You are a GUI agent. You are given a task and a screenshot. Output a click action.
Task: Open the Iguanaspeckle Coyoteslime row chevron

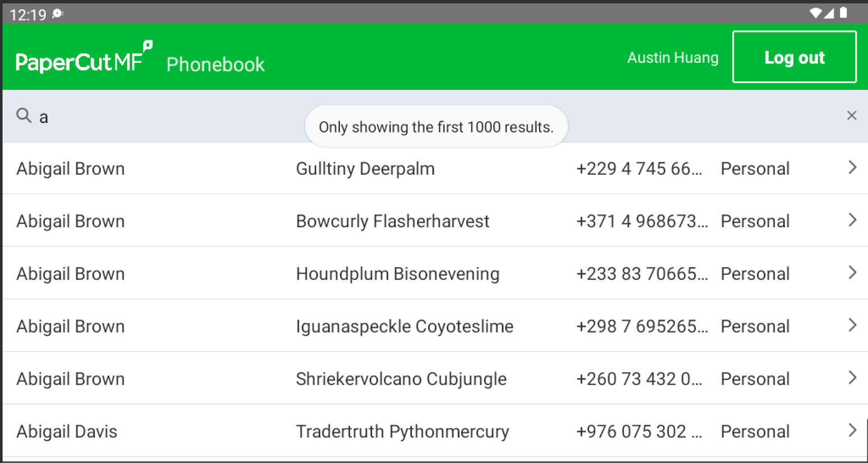tap(852, 326)
